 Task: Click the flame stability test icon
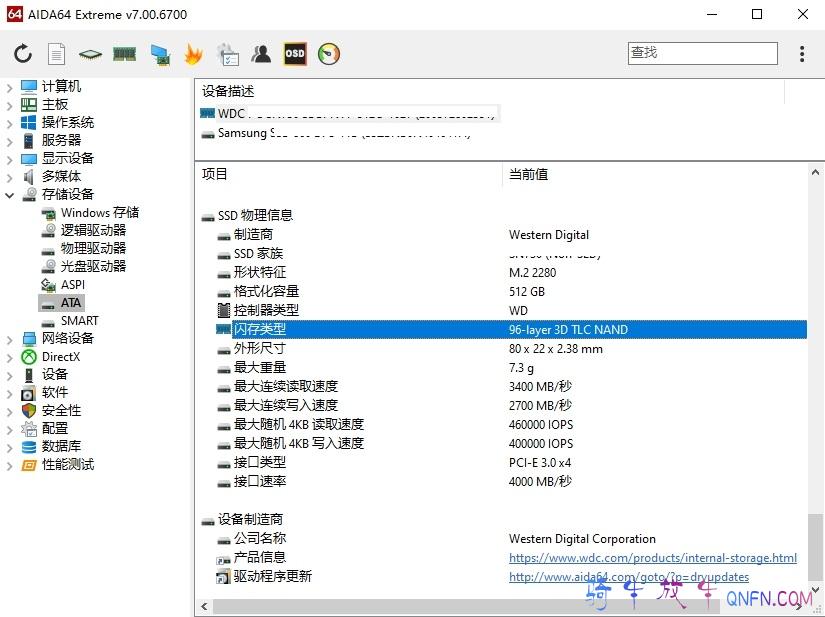(x=193, y=54)
